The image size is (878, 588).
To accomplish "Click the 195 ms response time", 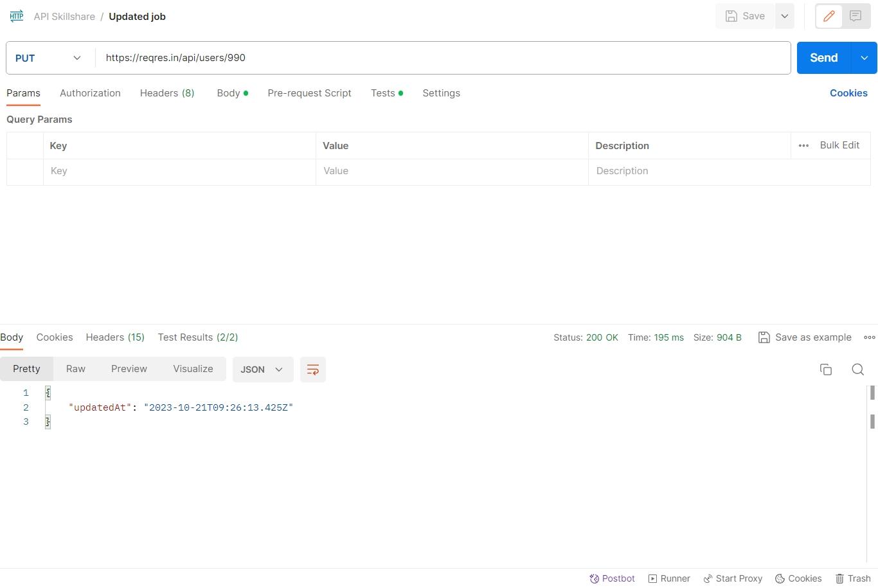I will (669, 337).
